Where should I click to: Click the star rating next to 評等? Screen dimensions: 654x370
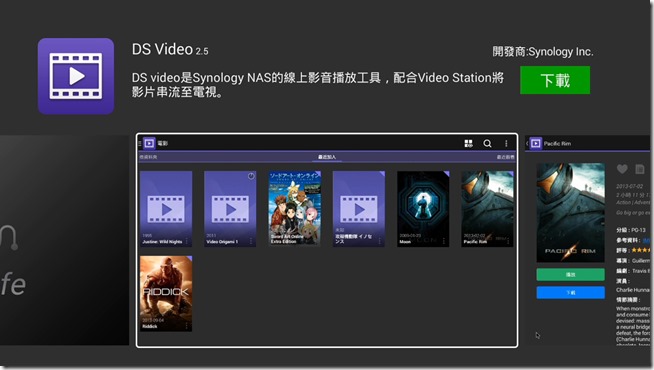pyautogui.click(x=641, y=250)
